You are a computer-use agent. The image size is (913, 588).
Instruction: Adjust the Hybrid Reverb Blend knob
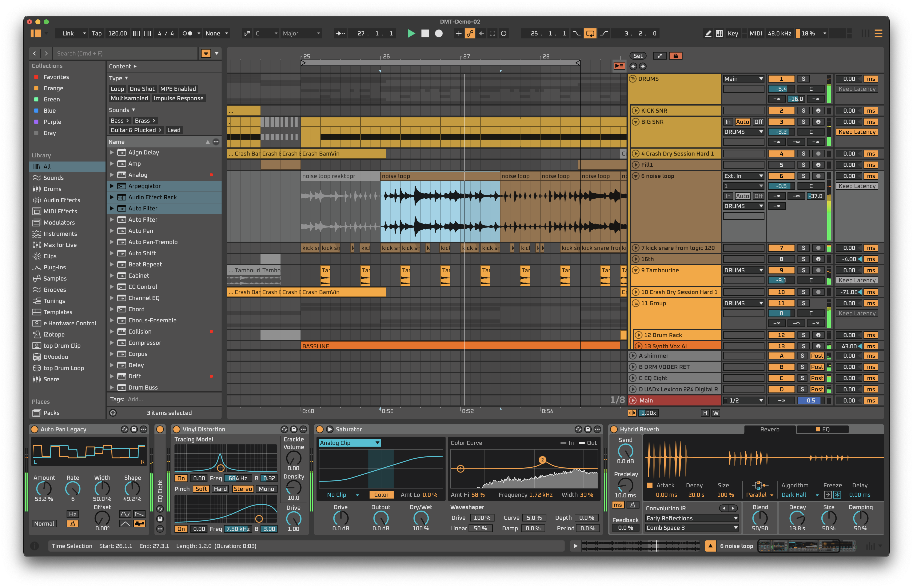[x=760, y=518]
